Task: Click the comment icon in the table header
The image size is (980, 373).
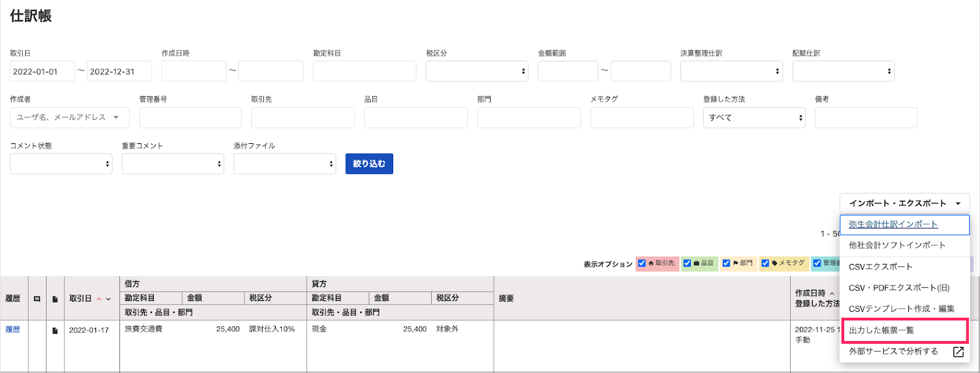Action: coord(37,299)
